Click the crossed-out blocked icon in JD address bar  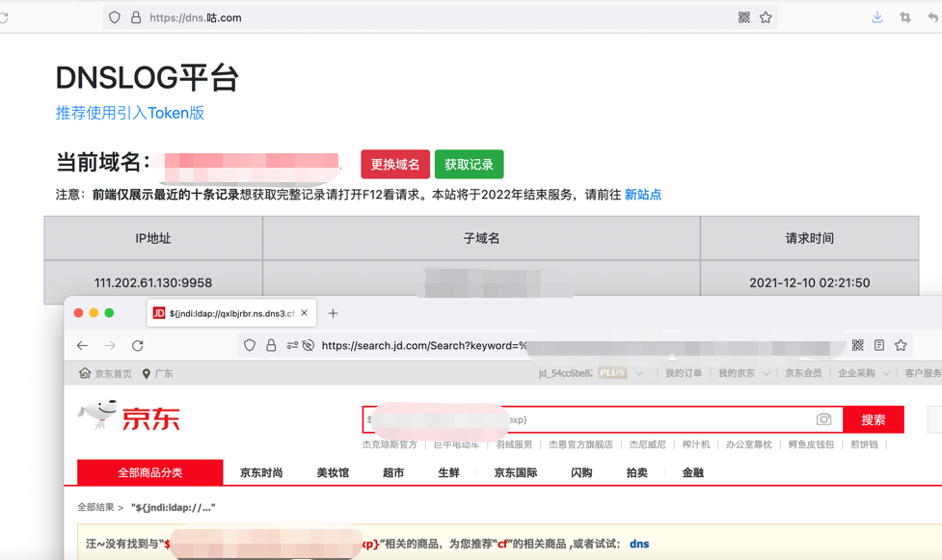(309, 345)
